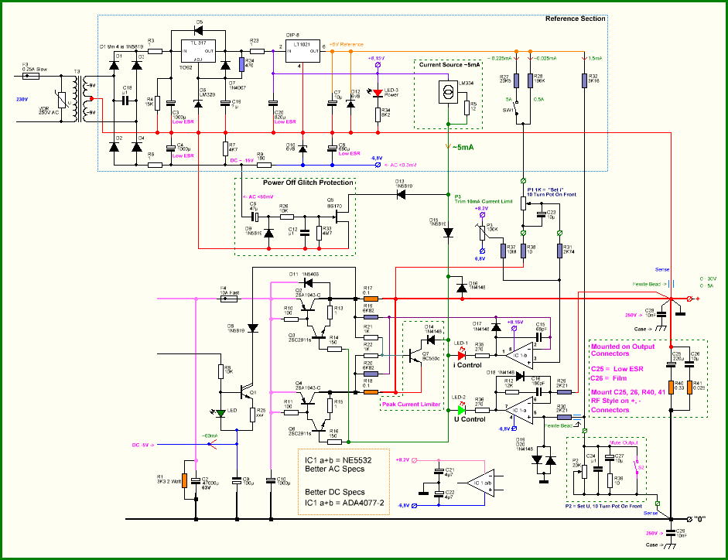The height and width of the screenshot is (560, 728).
Task: Click the "IC1 a+b = NE5532" note
Action: tap(338, 461)
